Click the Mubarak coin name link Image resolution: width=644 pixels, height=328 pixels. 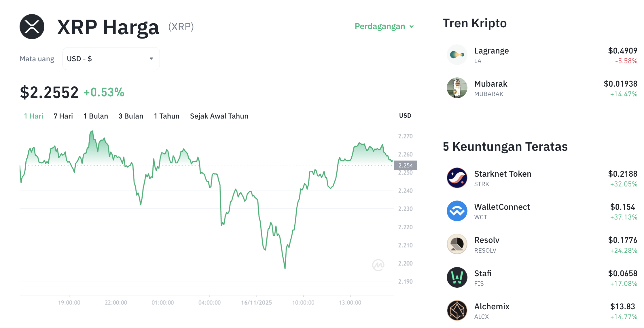pyautogui.click(x=491, y=84)
